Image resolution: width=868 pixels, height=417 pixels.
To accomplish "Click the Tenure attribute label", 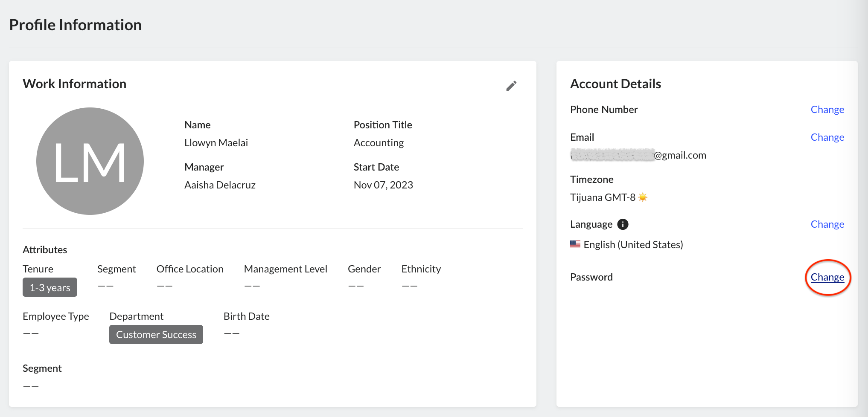I will (x=38, y=269).
